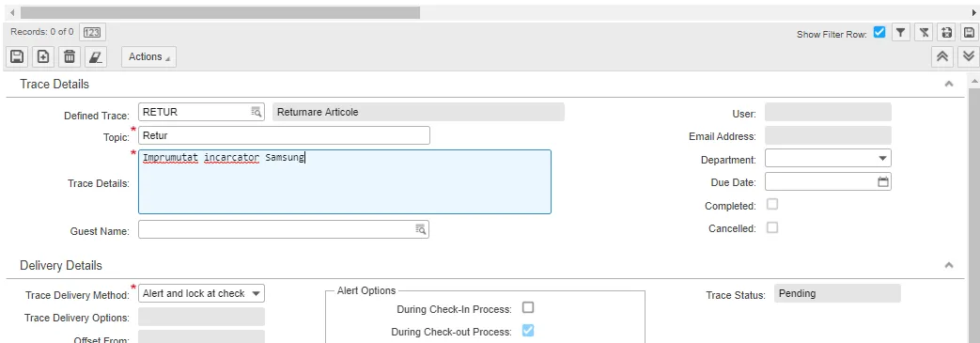Open the Guest Name lookup icon

[x=421, y=229]
